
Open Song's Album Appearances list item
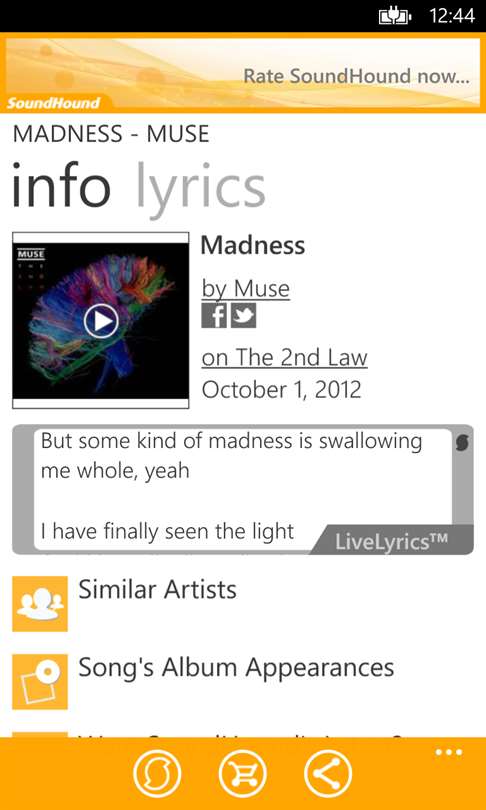(243, 682)
